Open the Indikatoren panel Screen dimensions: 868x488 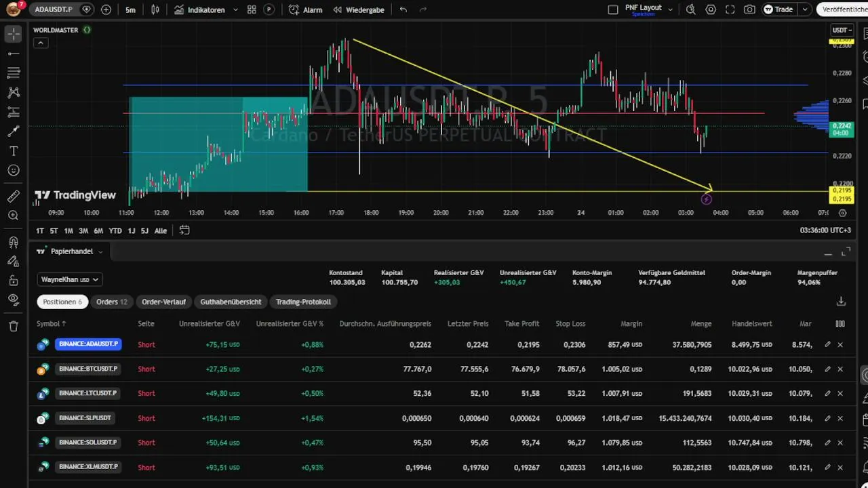coord(199,9)
